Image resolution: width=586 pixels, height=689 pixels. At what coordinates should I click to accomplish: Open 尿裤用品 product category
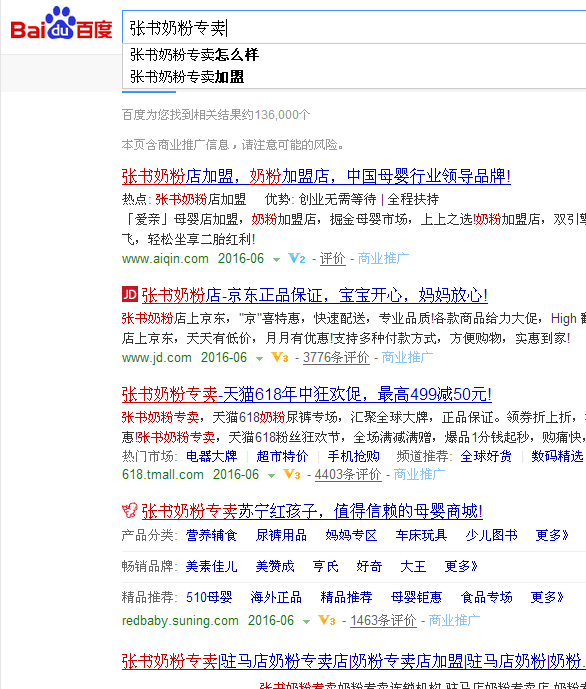(x=281, y=535)
